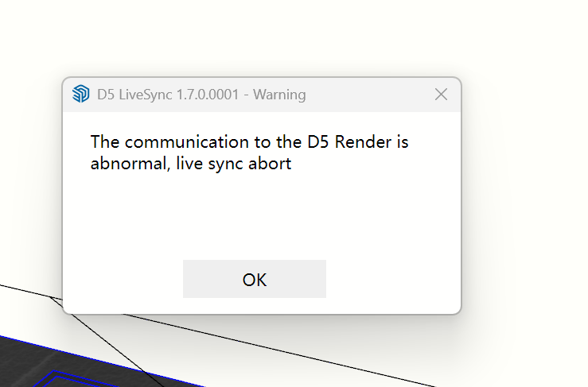The height and width of the screenshot is (387, 588).
Task: Close the D5 LiveSync warning dialog
Action: tap(442, 95)
